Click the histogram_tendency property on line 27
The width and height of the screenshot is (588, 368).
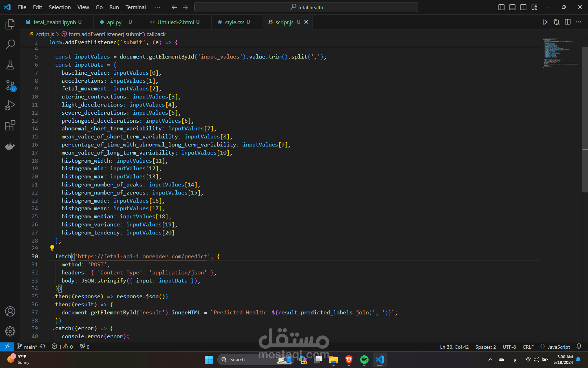point(91,233)
